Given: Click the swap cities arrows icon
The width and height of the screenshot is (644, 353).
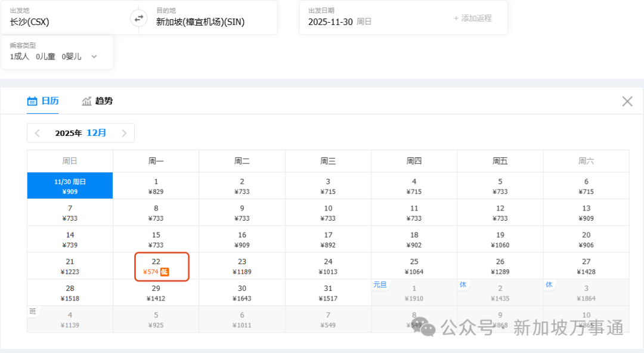Looking at the screenshot, I should point(138,18).
